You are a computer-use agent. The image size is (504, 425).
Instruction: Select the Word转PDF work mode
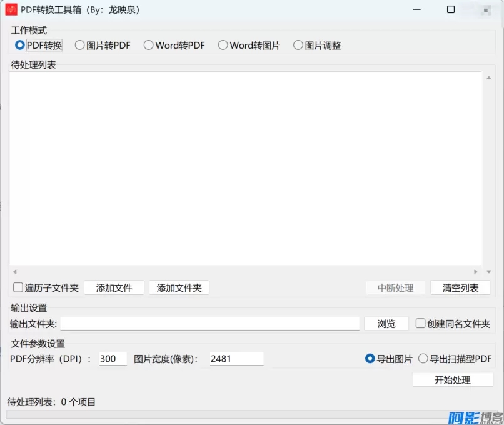148,44
